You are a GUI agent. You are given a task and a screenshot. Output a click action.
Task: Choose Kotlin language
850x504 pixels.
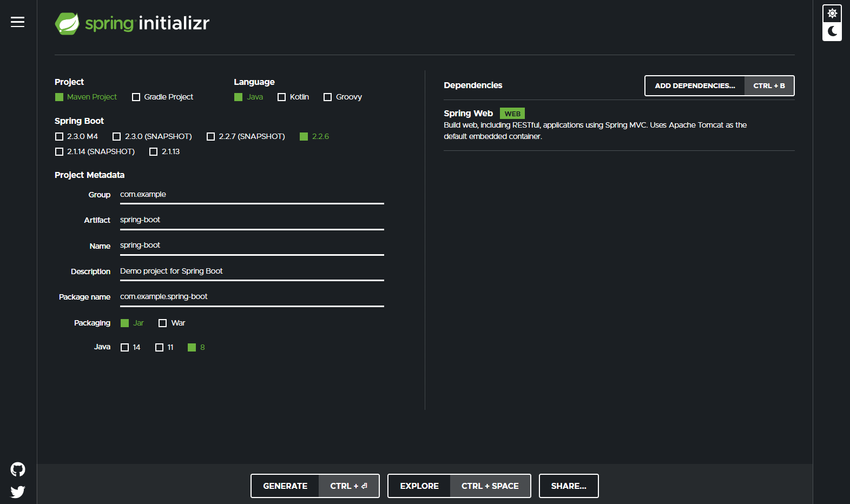pos(293,97)
